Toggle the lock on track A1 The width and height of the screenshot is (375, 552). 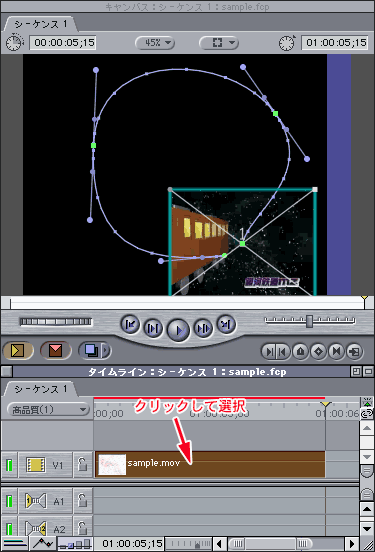pyautogui.click(x=82, y=500)
